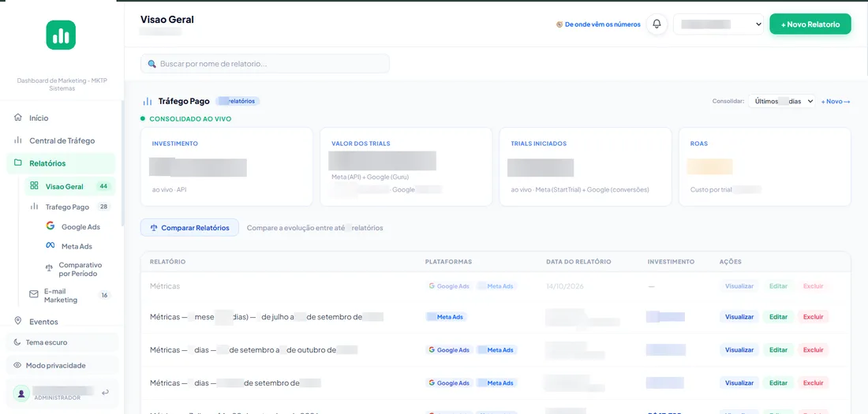Viewport: 868px width, 414px height.
Task: Click the Trafego Pago bars icon
Action: pos(34,207)
